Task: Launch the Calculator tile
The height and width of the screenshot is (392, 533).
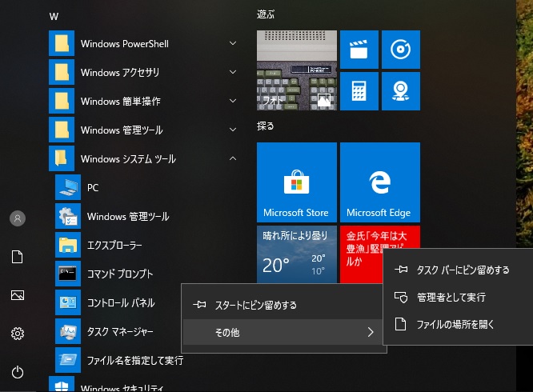Action: (359, 91)
